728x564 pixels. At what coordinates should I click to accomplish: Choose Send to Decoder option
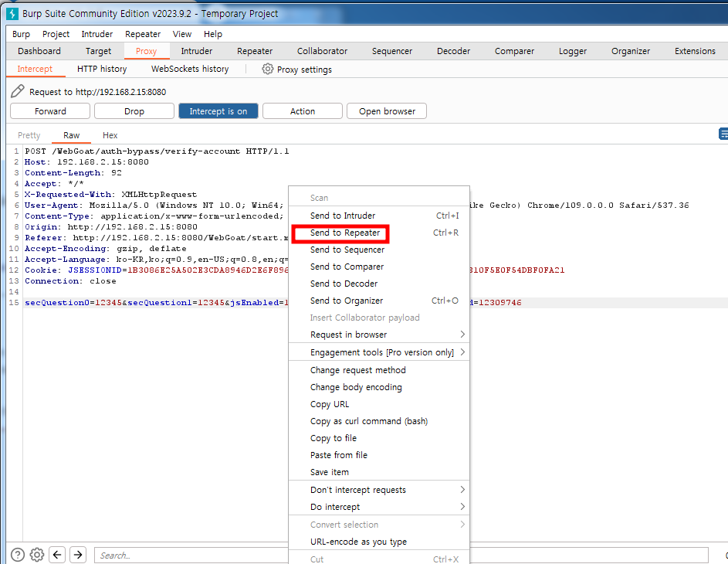(379, 284)
